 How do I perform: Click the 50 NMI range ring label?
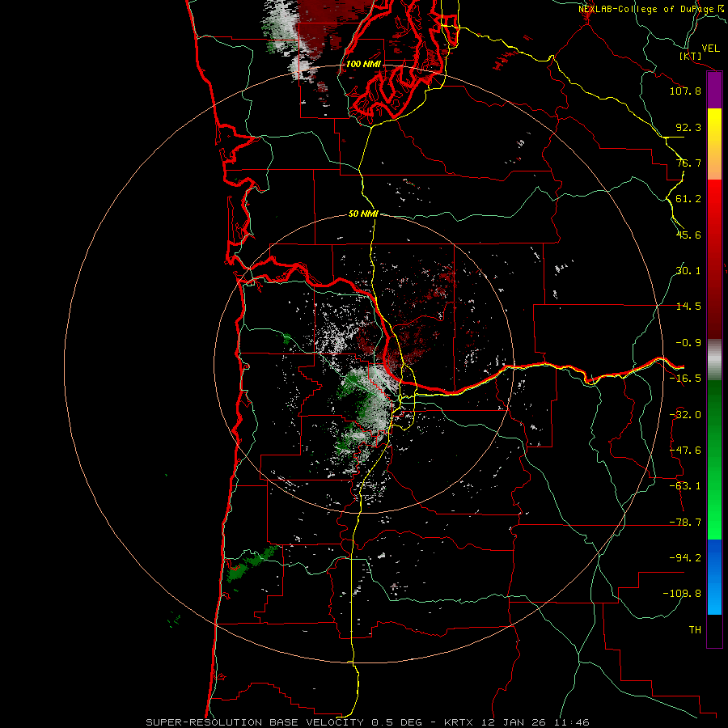click(x=363, y=214)
